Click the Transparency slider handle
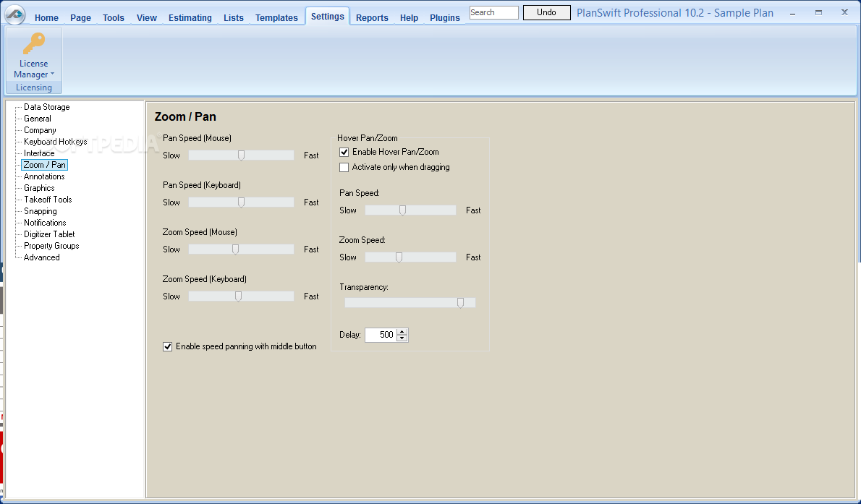Screen dimensions: 861x504 461,302
